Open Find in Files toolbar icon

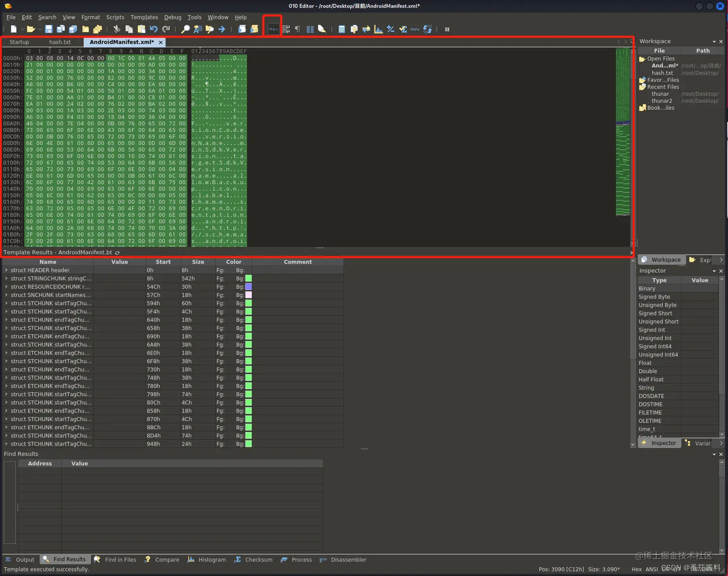coord(209,29)
